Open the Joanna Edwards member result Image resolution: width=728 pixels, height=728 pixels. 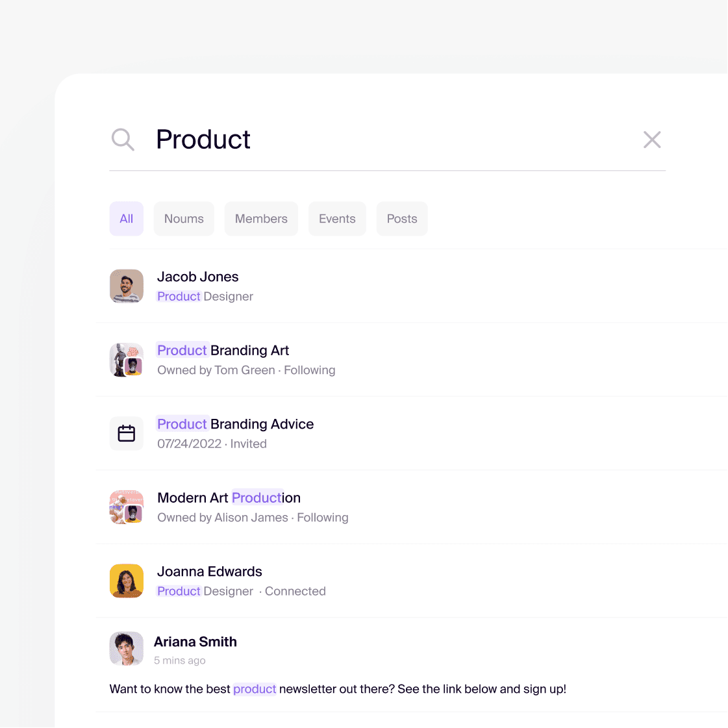tap(412, 581)
